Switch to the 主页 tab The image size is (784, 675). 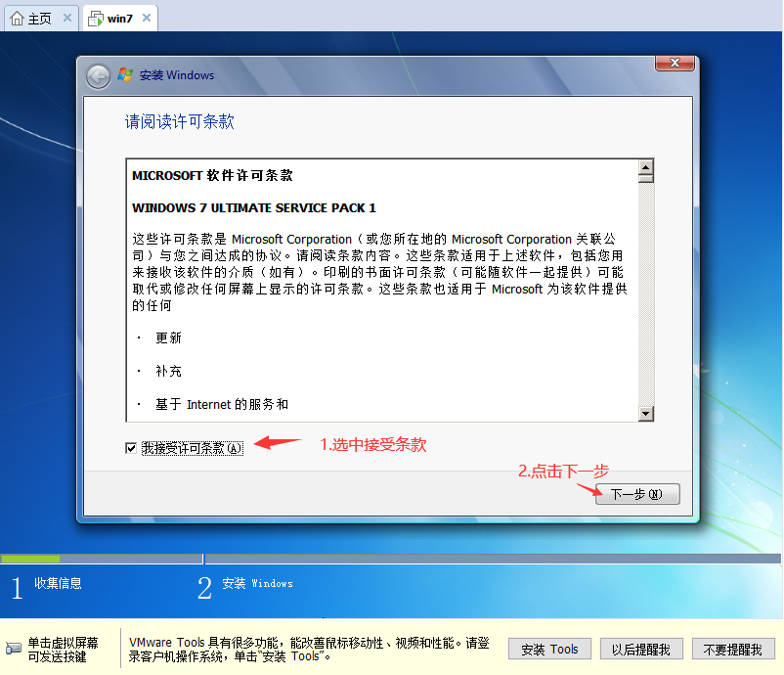point(41,19)
